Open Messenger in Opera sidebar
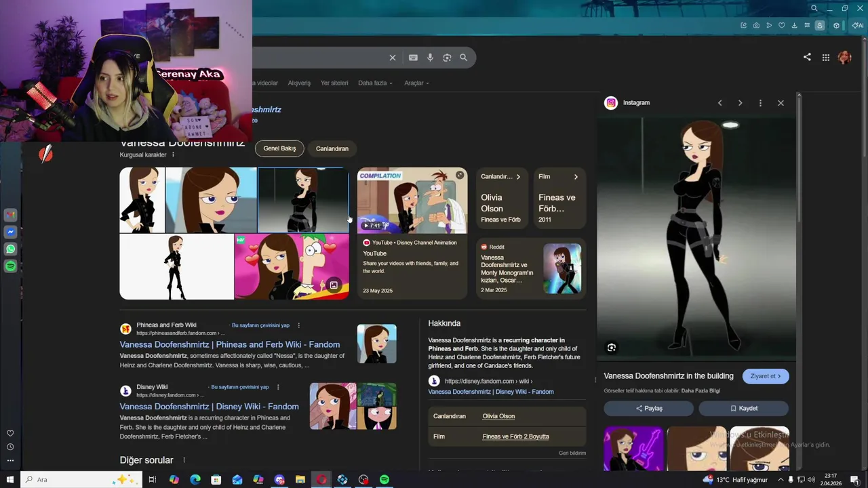Screen dimensions: 868x488 10,232
